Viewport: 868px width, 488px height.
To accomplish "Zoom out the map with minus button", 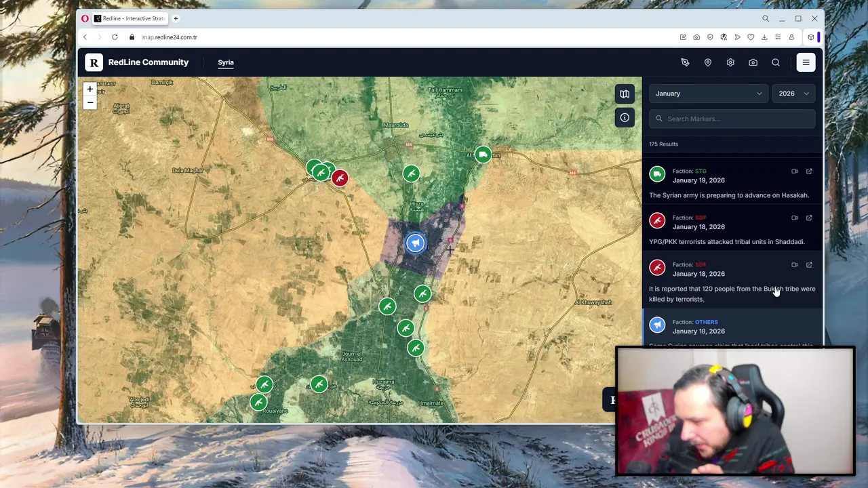I will (90, 102).
